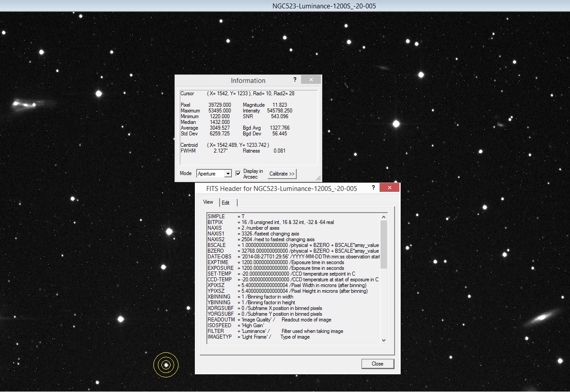Switch to the View tab
Image resolution: width=570 pixels, height=392 pixels.
tap(208, 202)
